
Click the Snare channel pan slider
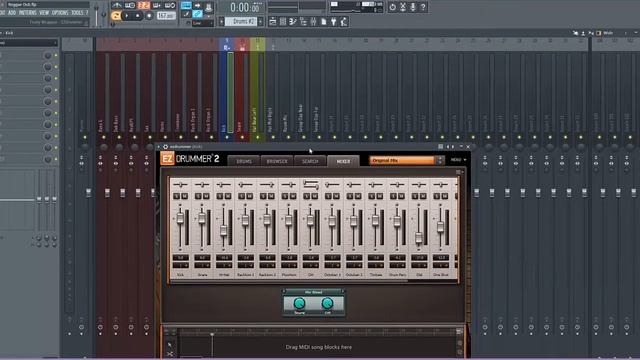click(x=202, y=185)
